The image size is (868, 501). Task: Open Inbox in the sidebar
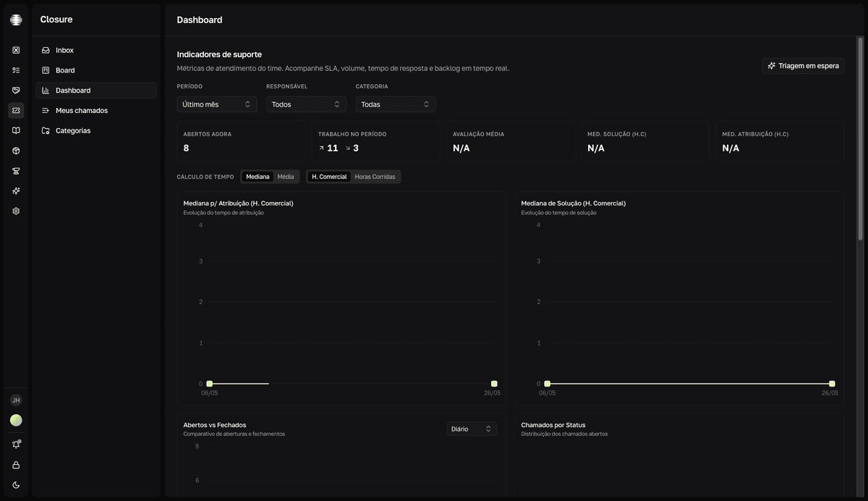click(x=96, y=50)
